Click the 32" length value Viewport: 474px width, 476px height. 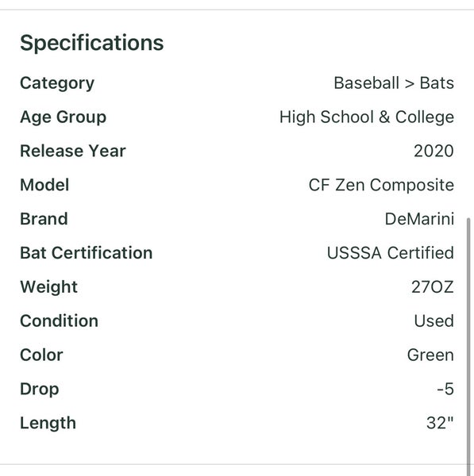coord(440,423)
